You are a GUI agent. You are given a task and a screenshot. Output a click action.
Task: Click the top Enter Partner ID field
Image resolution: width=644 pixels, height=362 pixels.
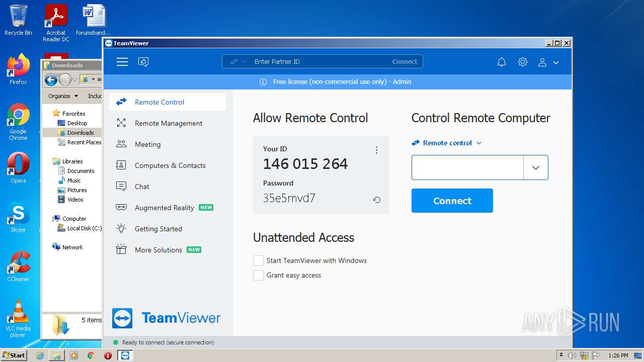(x=322, y=62)
